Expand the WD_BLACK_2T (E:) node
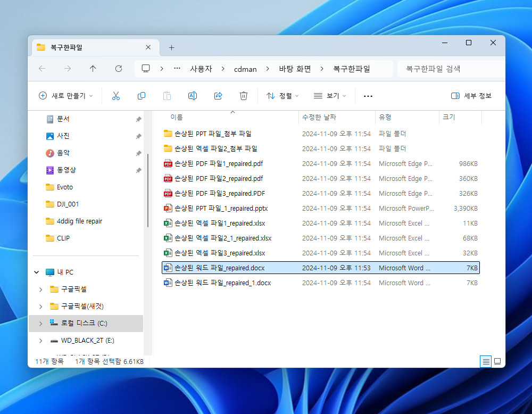 pos(41,341)
